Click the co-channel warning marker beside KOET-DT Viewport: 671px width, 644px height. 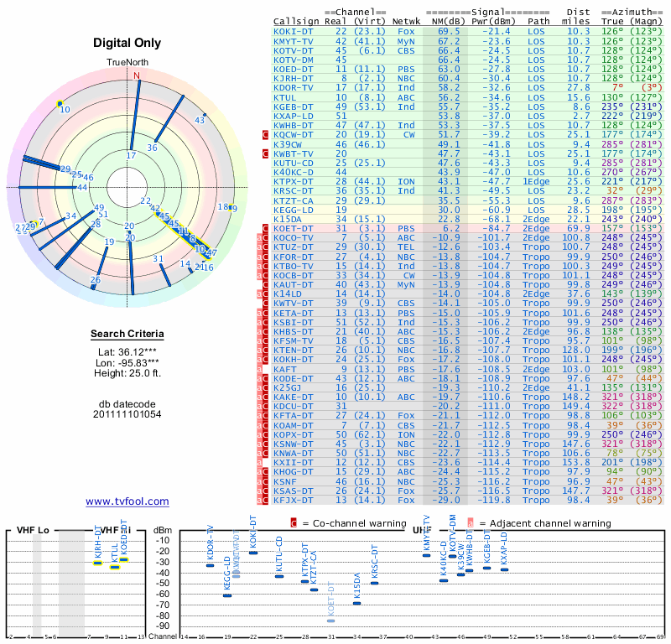265,228
